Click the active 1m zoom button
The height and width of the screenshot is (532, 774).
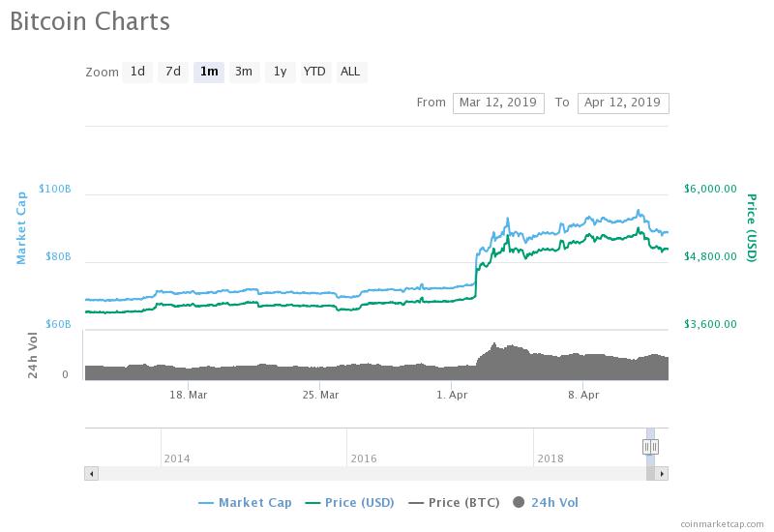point(208,72)
